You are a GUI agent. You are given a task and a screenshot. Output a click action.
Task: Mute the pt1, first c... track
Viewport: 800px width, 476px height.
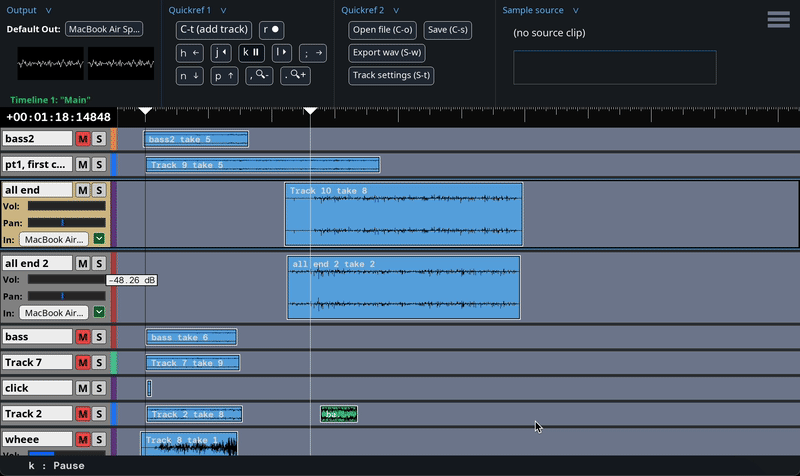[x=83, y=164]
